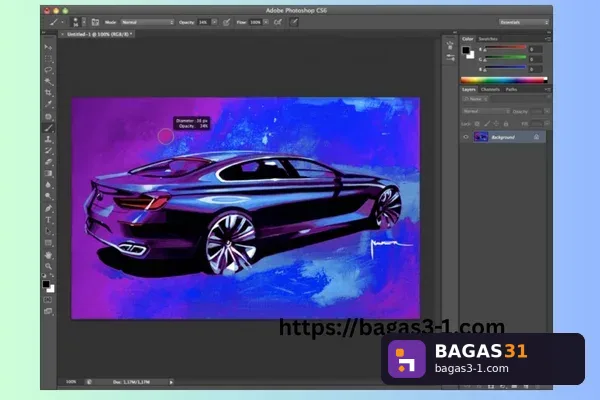The width and height of the screenshot is (600, 400).
Task: Toggle Lock image pixels brush icon
Action: point(487,124)
